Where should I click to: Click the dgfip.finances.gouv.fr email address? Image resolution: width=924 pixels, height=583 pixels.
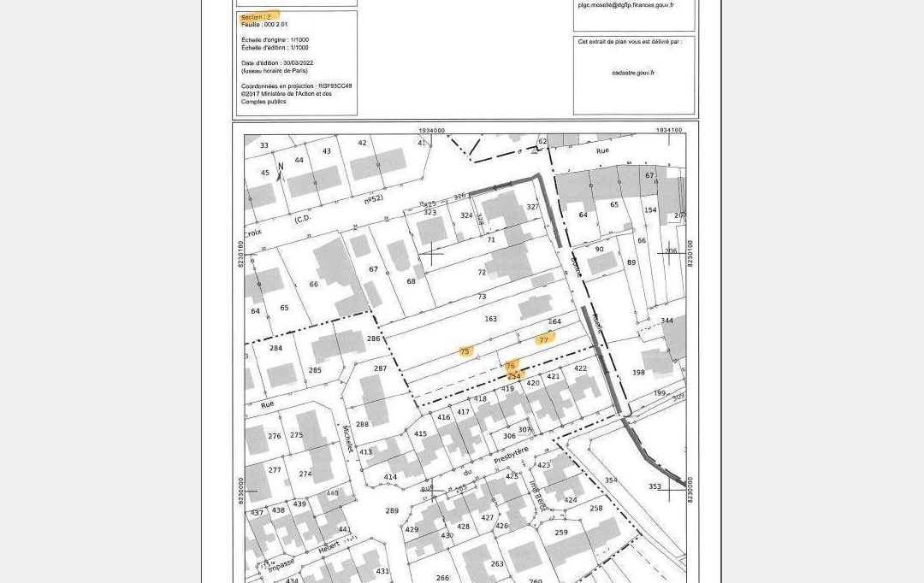point(625,5)
